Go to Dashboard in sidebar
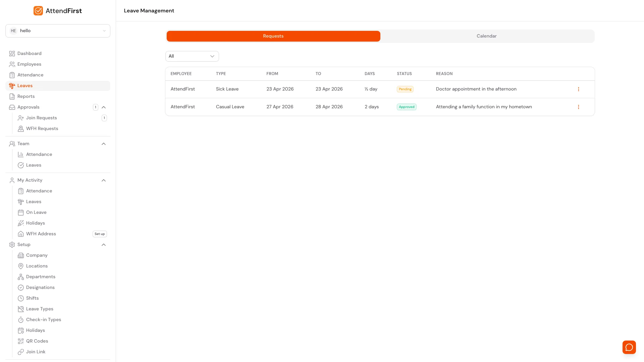This screenshot has height=362, width=644. click(58, 54)
